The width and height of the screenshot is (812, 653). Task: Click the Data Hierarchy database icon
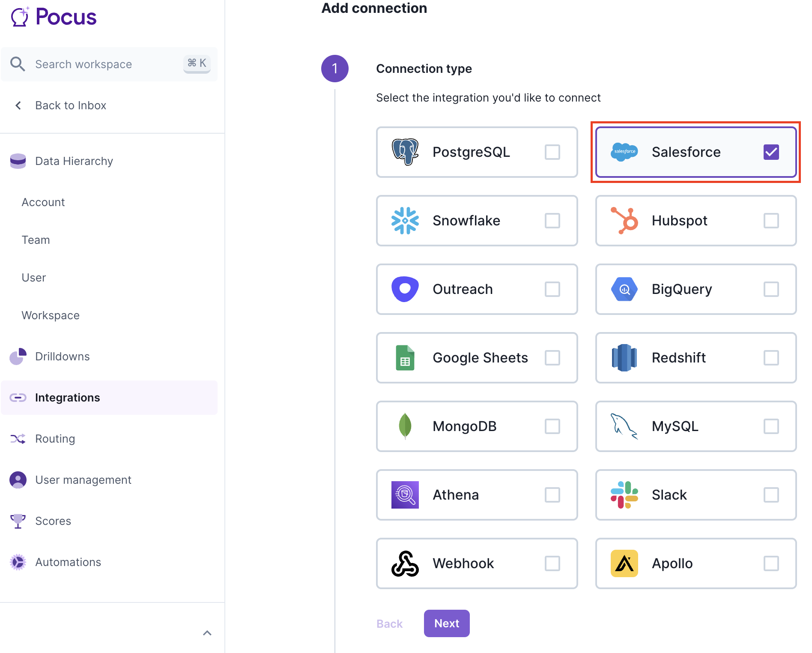tap(18, 161)
